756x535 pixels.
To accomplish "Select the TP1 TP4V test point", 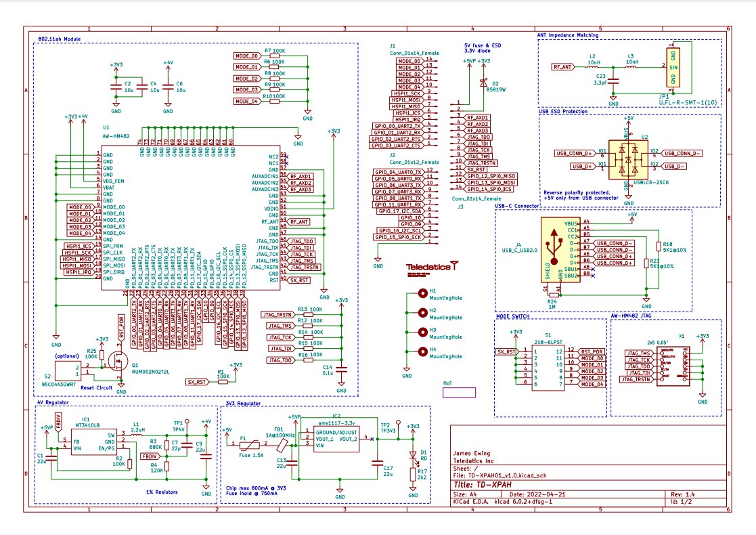I will click(187, 423).
